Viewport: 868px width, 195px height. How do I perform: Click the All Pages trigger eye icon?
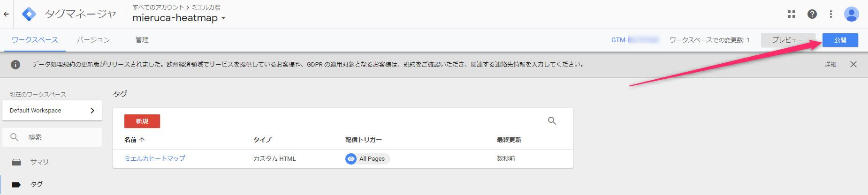point(351,159)
